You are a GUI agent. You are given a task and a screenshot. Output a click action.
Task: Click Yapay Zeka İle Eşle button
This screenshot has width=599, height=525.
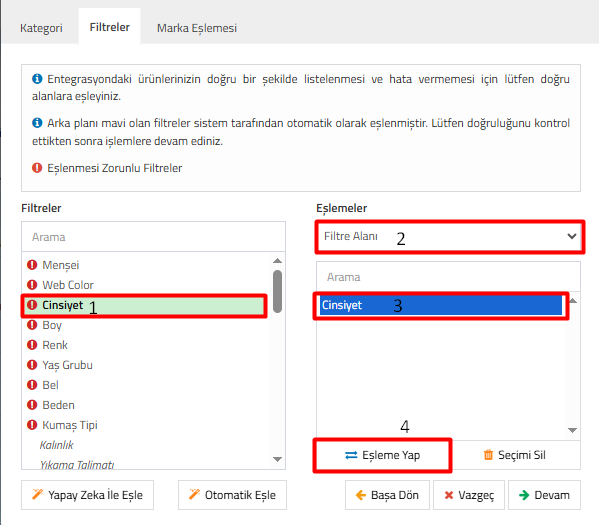pyautogui.click(x=87, y=495)
